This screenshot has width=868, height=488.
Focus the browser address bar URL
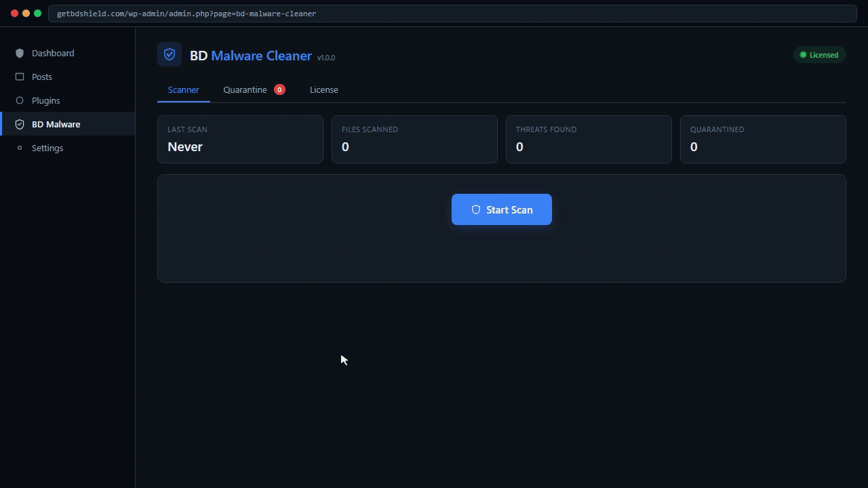[x=452, y=14]
